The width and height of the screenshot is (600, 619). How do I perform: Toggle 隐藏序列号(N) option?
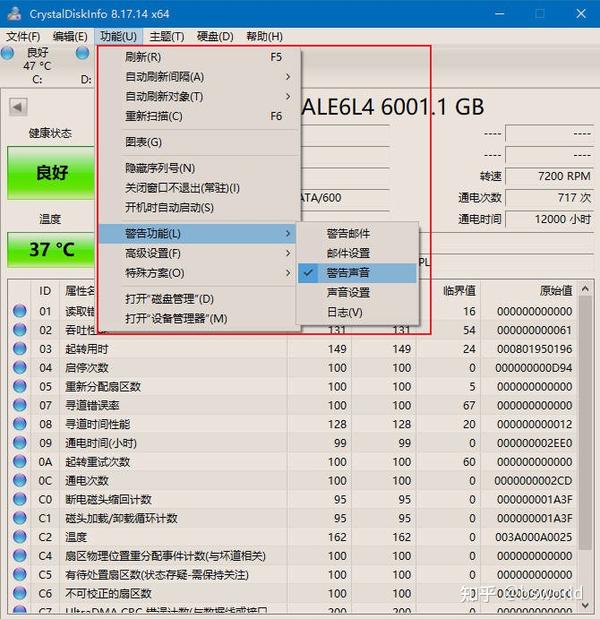point(199,168)
